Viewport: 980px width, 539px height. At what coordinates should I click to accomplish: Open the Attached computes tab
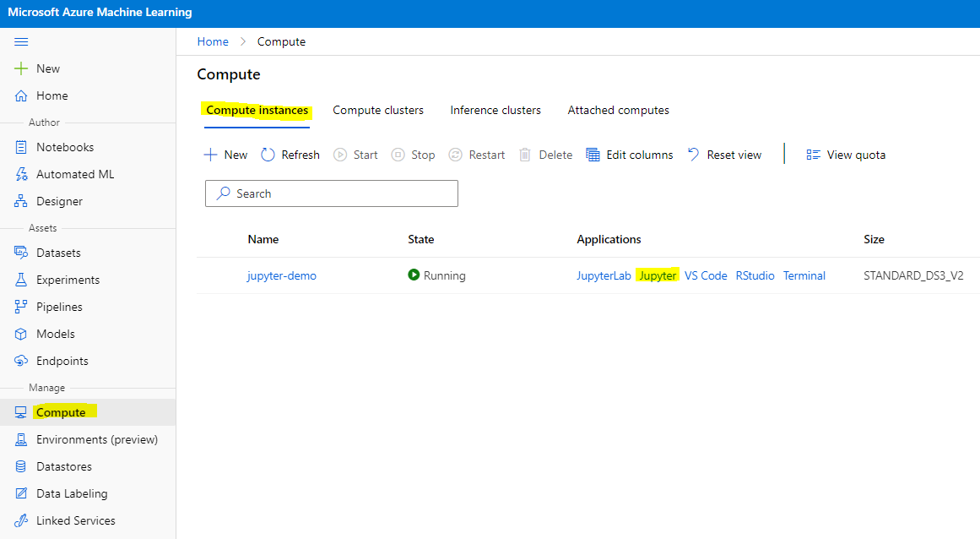(618, 110)
